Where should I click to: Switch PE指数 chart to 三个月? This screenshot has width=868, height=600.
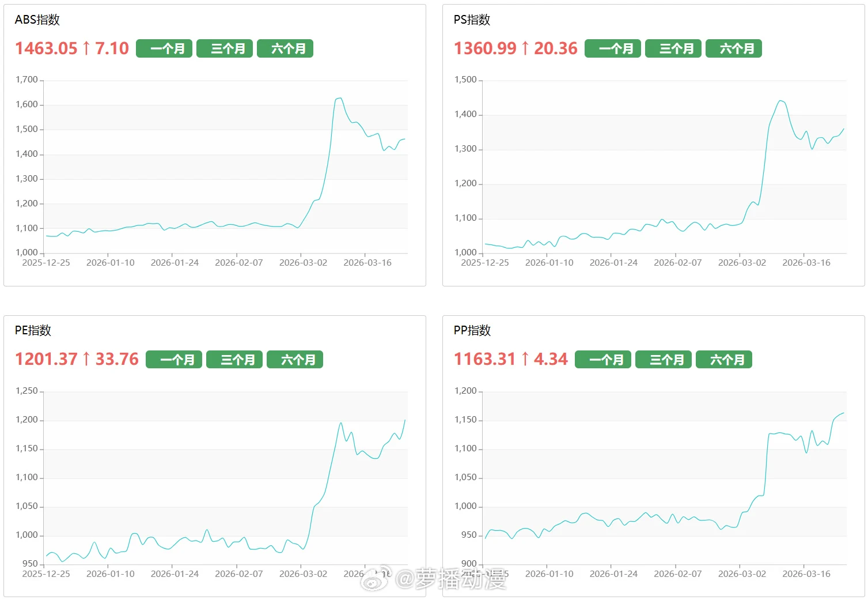click(x=234, y=360)
